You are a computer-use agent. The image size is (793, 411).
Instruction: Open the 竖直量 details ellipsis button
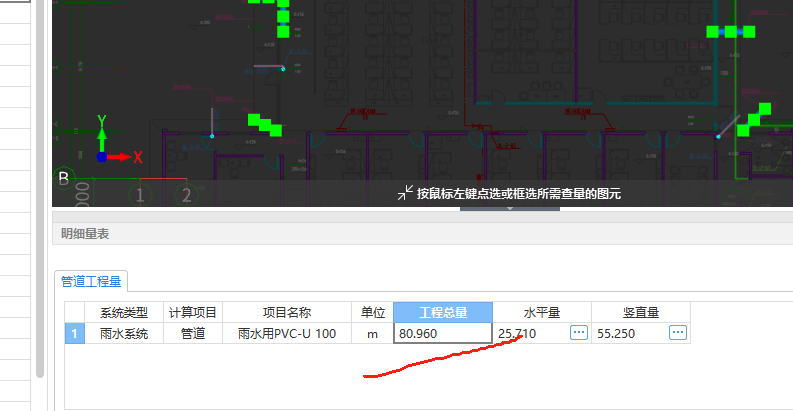[x=678, y=333]
